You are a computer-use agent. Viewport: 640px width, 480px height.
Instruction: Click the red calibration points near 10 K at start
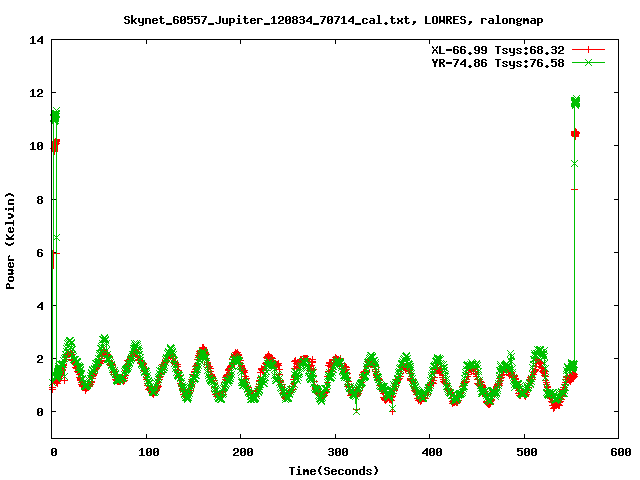[x=55, y=145]
